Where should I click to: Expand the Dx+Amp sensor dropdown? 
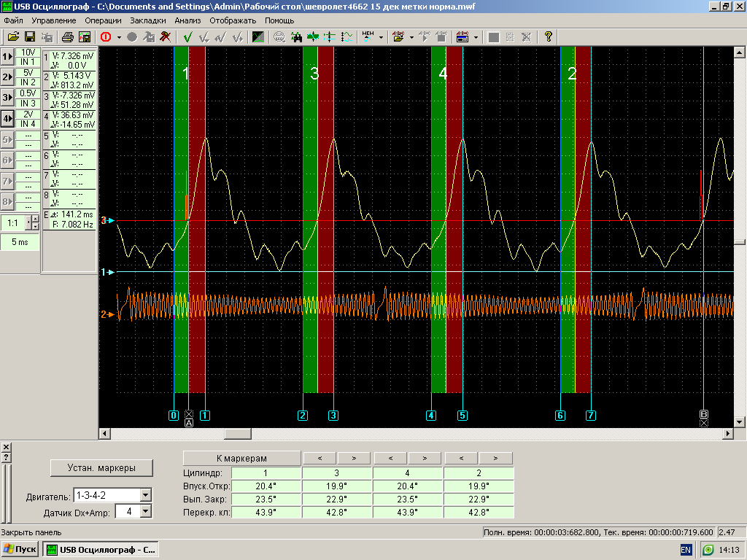145,512
